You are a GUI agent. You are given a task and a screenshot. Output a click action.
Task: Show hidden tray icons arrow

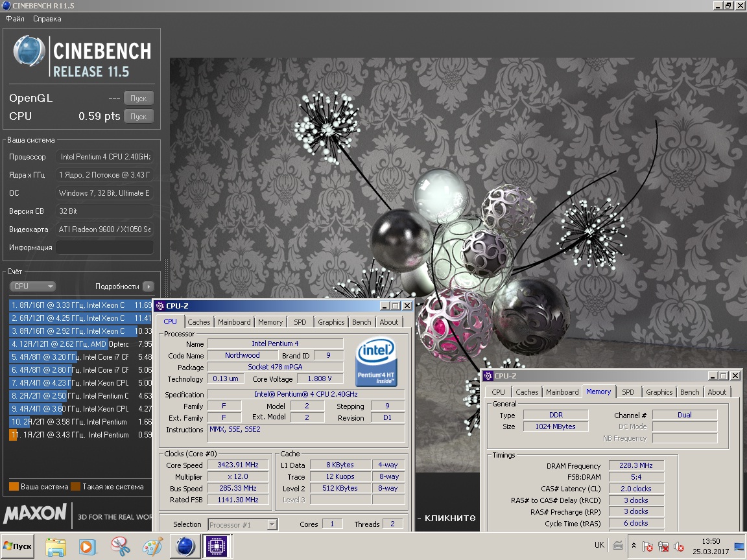point(634,546)
